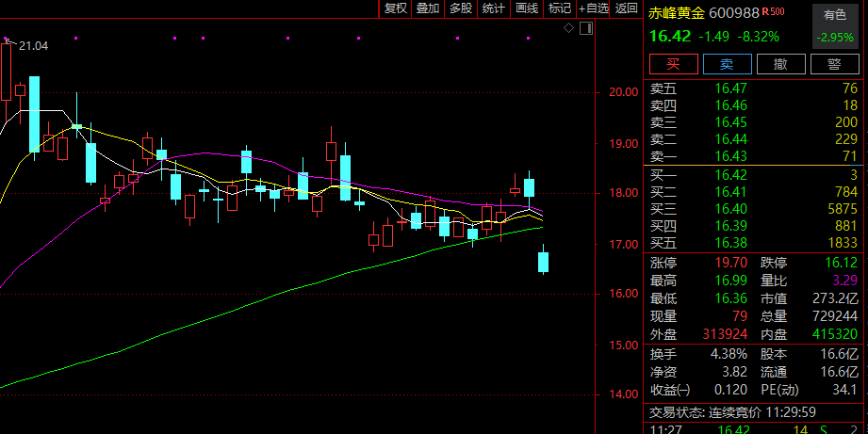The width and height of the screenshot is (868, 434).
Task: Open the 统计 statistics tool
Action: tap(493, 8)
